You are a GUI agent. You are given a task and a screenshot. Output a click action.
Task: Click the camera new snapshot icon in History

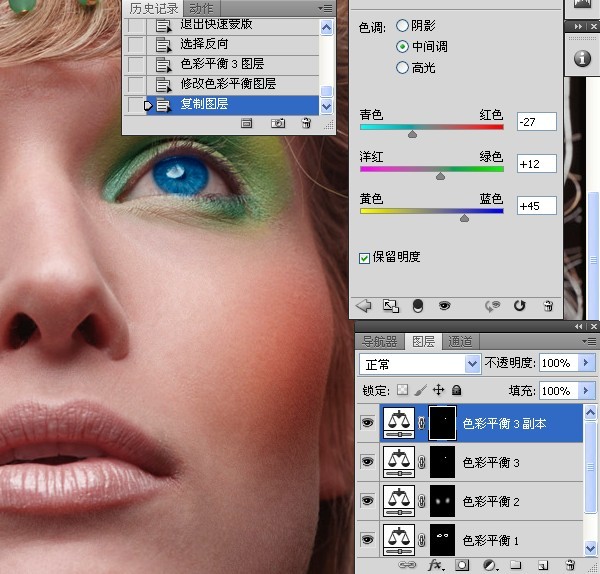pos(278,123)
